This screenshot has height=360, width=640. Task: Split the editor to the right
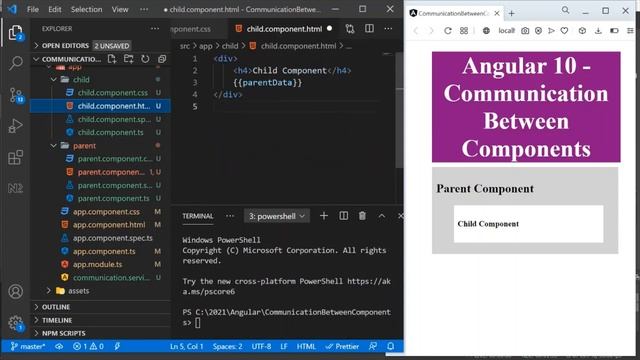pyautogui.click(x=369, y=29)
